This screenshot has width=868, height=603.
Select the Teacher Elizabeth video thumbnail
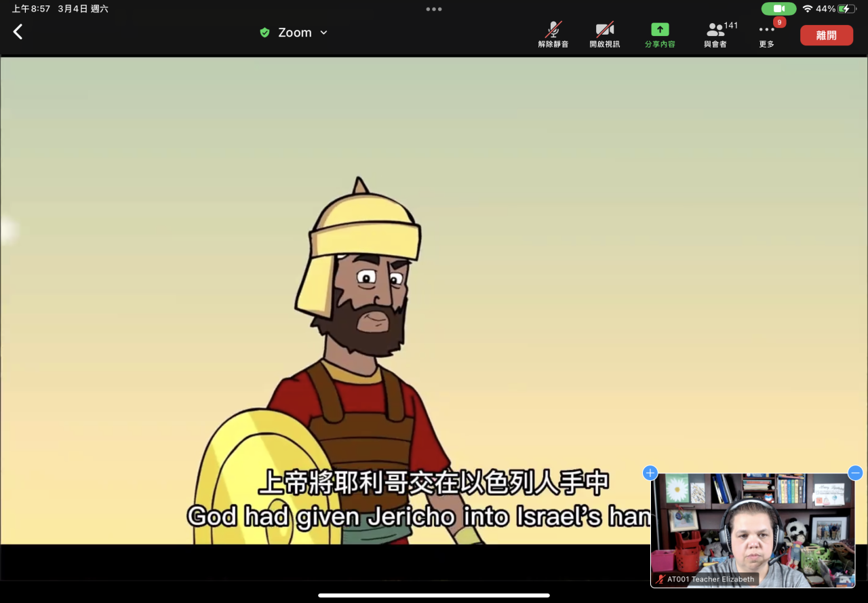coord(753,530)
